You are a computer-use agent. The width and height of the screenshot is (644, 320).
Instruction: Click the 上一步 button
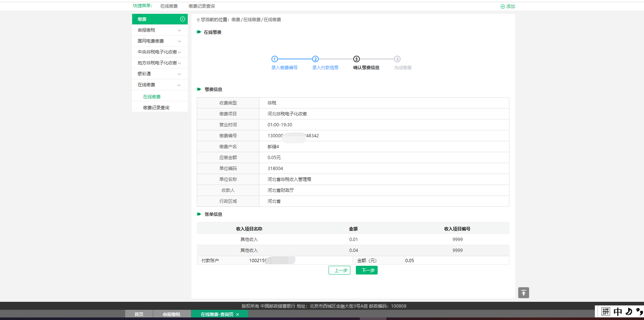tap(339, 270)
